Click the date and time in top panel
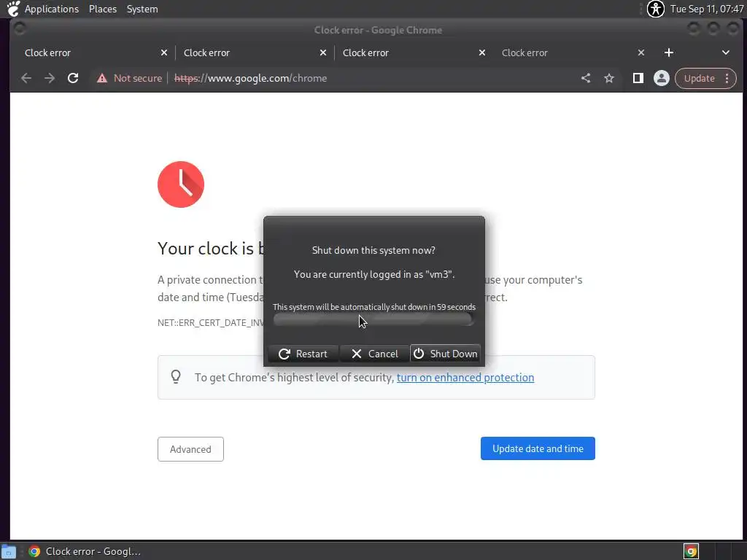This screenshot has width=747, height=560. coord(706,9)
